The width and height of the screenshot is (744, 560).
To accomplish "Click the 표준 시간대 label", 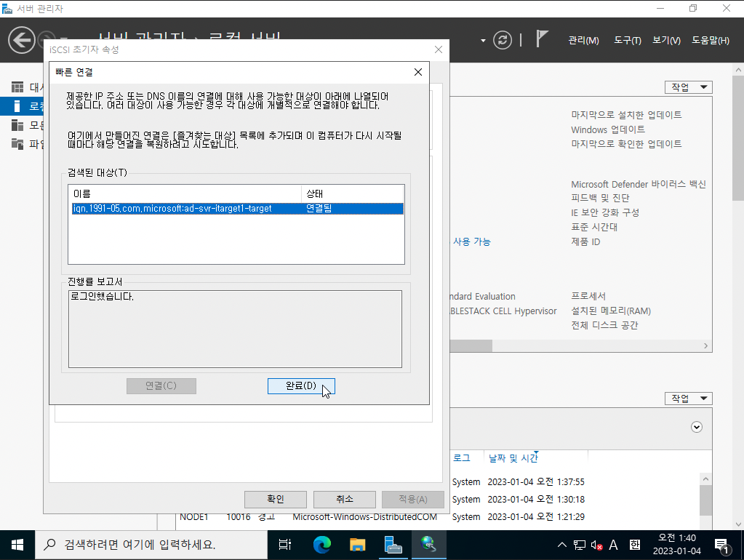I will pyautogui.click(x=594, y=227).
